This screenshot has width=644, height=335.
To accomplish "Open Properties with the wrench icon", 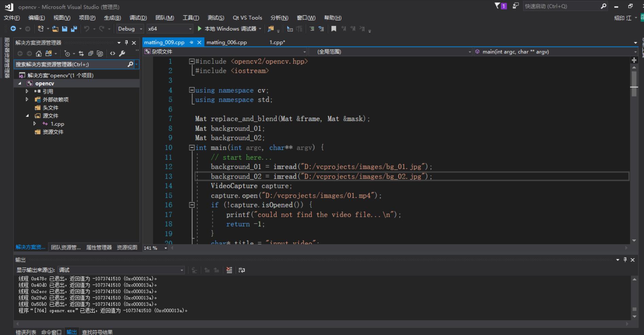I will pyautogui.click(x=122, y=53).
